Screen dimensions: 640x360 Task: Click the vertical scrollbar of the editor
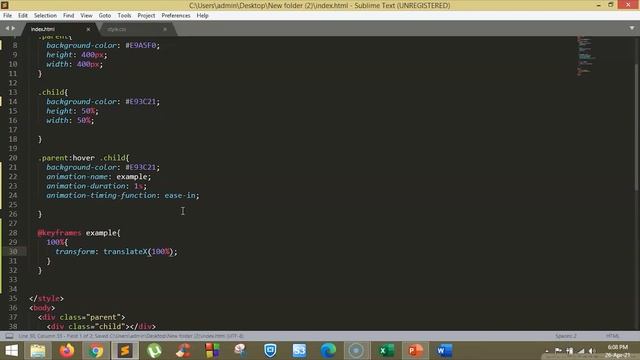click(x=636, y=127)
